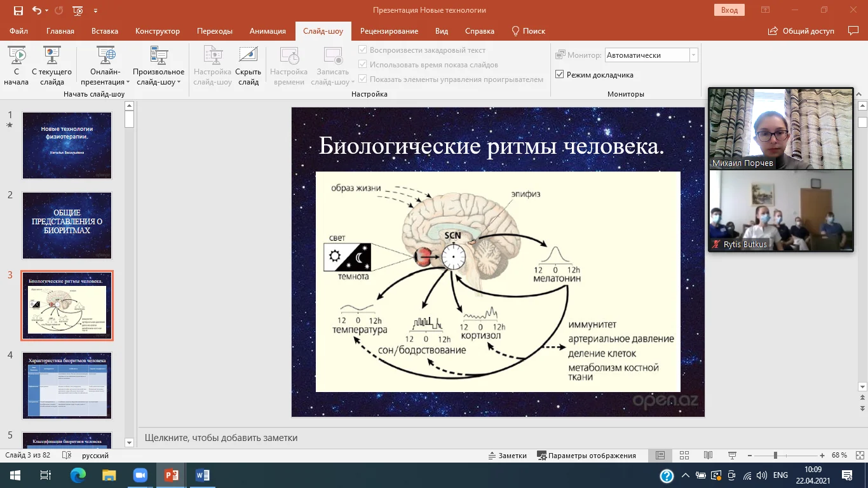Screen dimensions: 868x488
Task: Click 'С текущего слайда' slideshow icon
Action: click(x=51, y=56)
